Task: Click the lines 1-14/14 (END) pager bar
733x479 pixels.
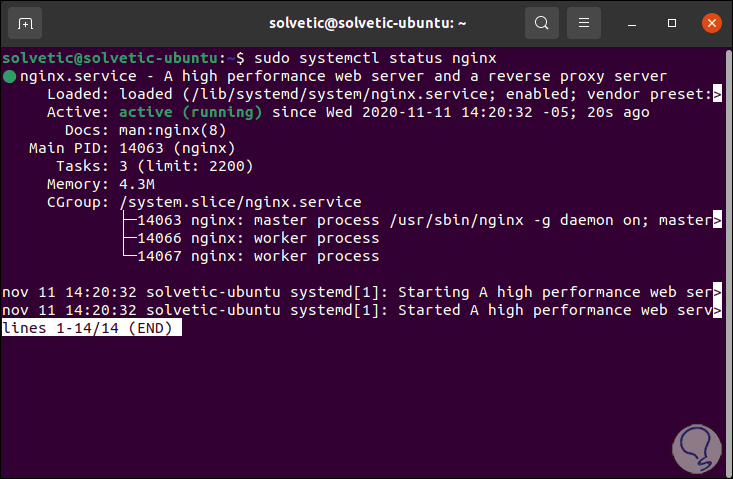Action: click(x=91, y=328)
